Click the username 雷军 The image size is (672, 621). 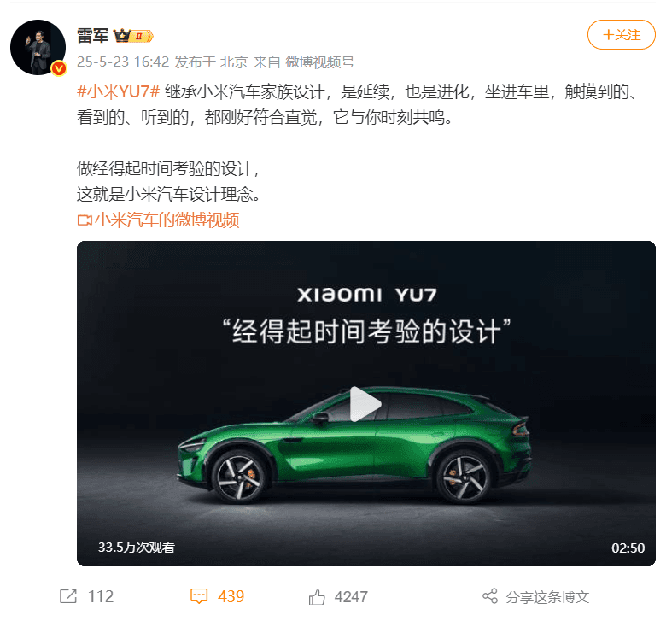click(x=92, y=36)
